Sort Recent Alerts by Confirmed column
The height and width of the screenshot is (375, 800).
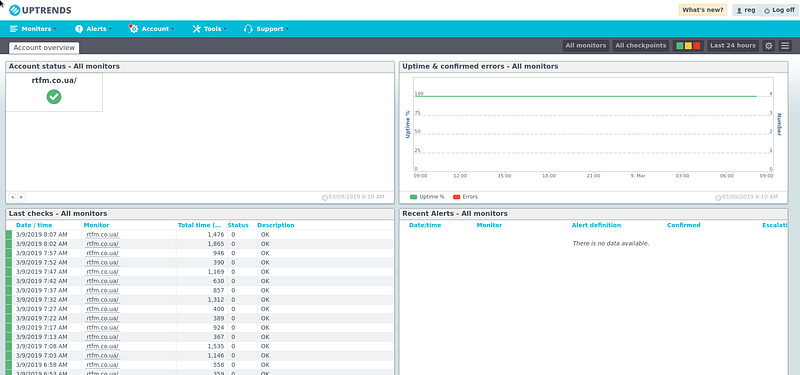coord(684,225)
